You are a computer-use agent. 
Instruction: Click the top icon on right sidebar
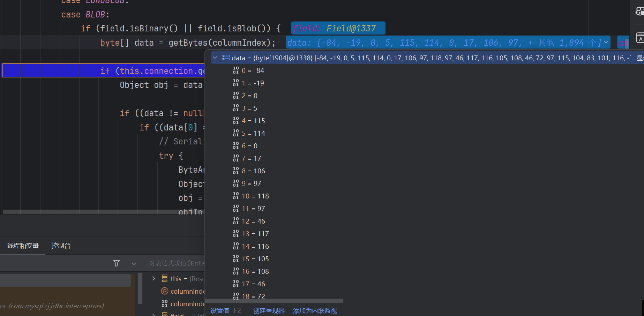[x=640, y=11]
